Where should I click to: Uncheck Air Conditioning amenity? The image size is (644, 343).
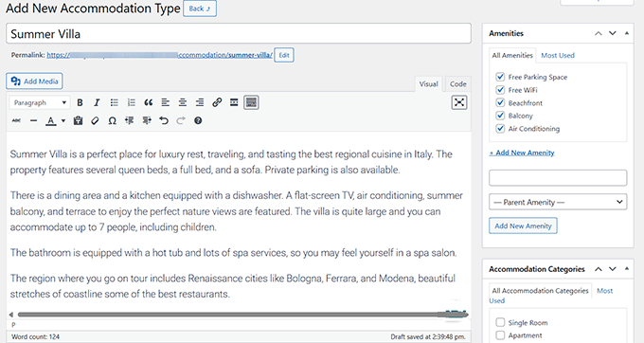tap(500, 129)
